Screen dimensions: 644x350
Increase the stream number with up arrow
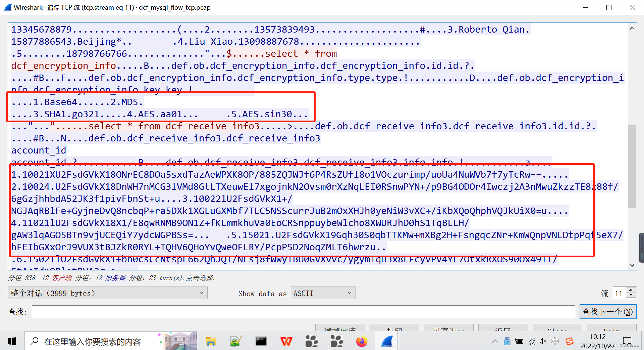[x=631, y=290]
